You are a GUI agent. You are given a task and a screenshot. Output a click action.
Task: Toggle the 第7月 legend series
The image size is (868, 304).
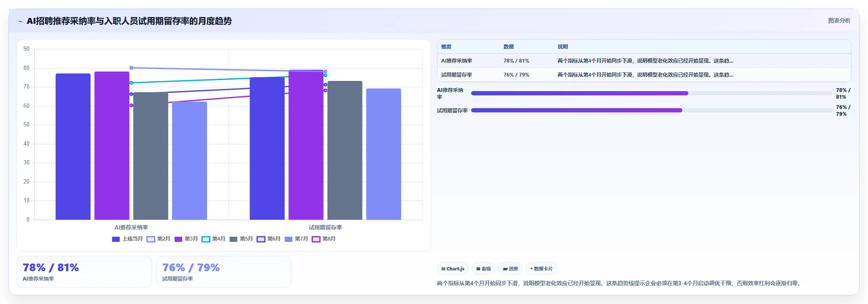(x=296, y=239)
